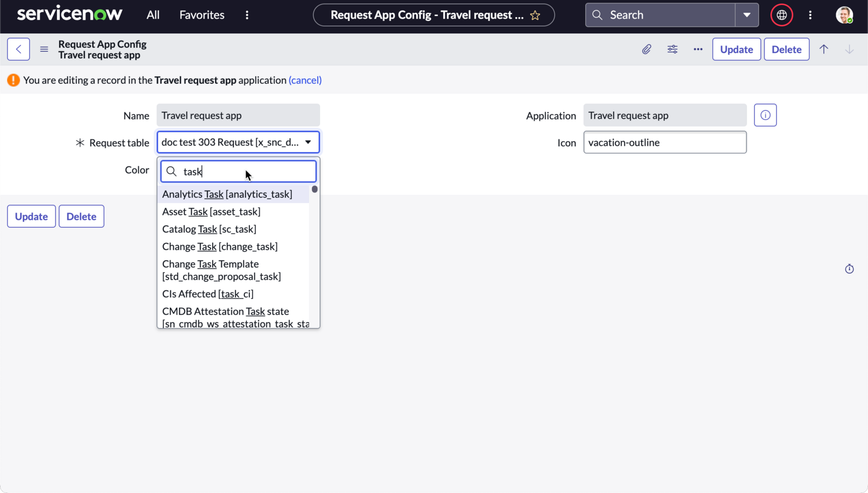
Task: Open the user profile avatar menu
Action: 844,15
